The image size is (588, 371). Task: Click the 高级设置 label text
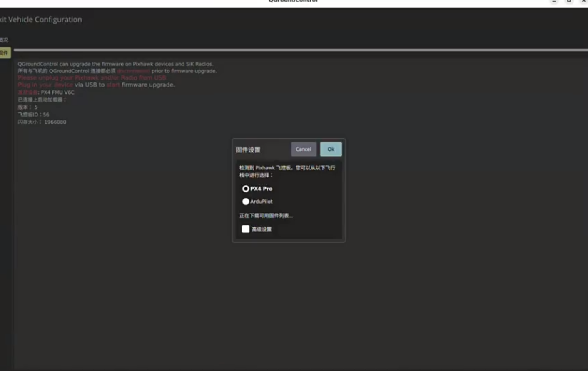261,229
